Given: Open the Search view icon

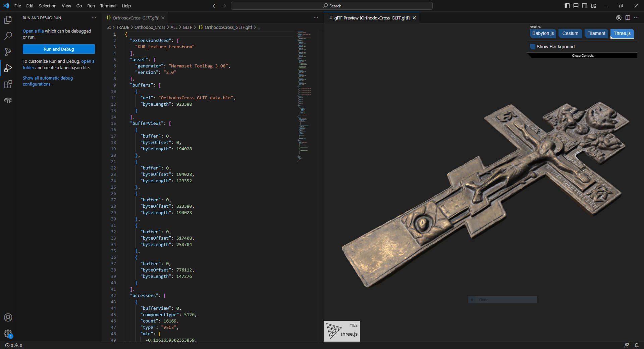Looking at the screenshot, I should coord(8,36).
